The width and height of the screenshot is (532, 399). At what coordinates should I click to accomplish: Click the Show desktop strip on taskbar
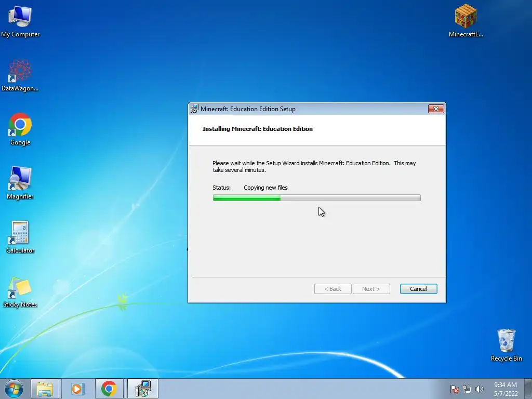[528, 389]
